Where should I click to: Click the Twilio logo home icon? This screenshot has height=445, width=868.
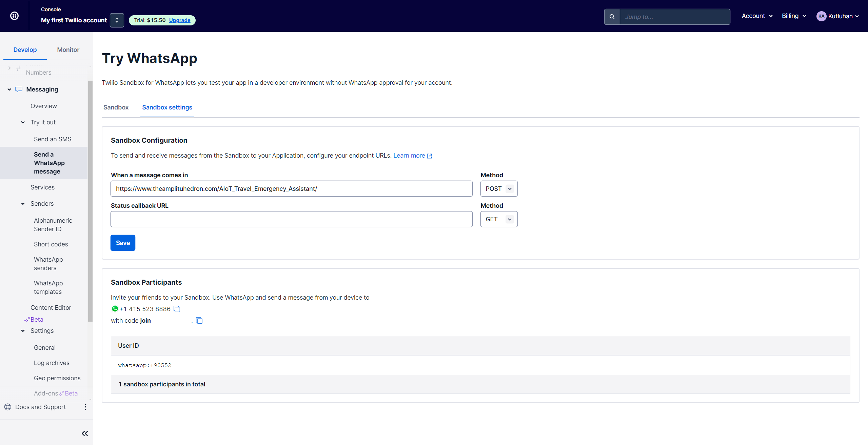point(14,16)
